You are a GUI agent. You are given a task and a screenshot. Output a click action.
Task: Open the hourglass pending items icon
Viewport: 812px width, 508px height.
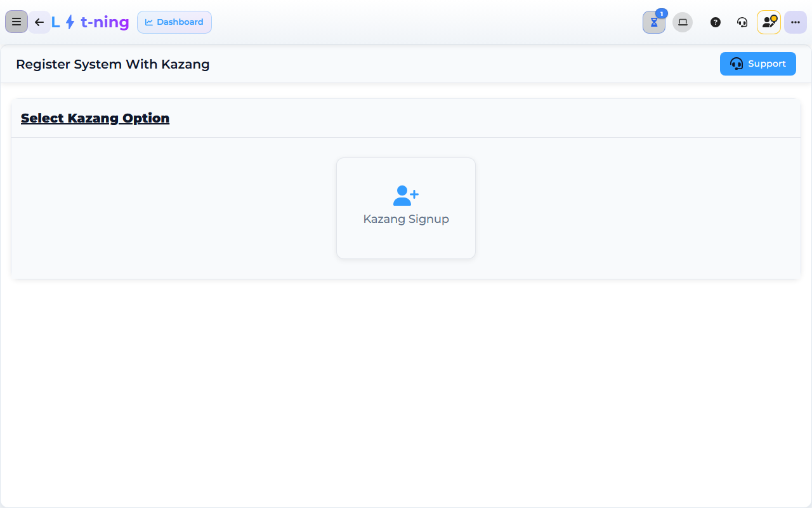[x=654, y=22]
